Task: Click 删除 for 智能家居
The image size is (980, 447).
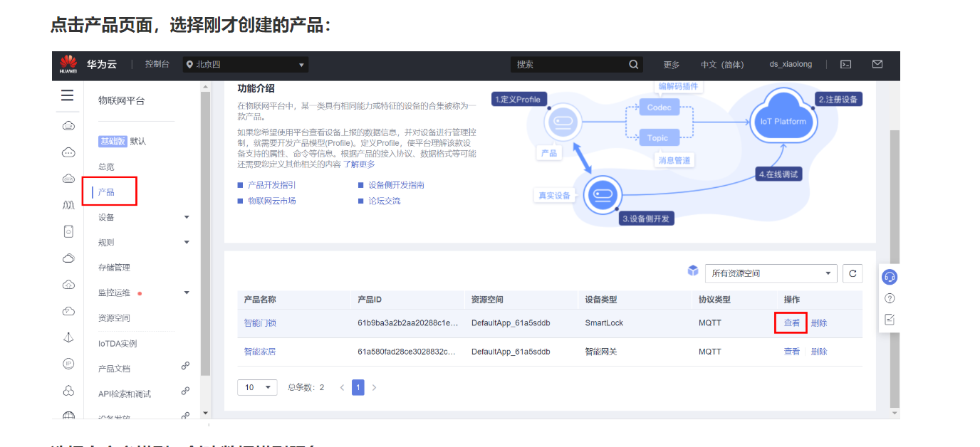Action: 819,352
